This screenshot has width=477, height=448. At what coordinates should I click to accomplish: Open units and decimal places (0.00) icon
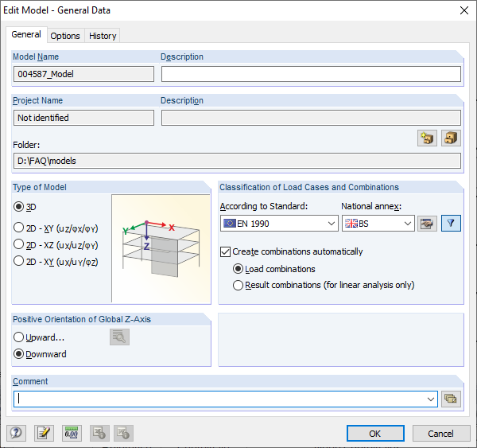[x=72, y=433]
